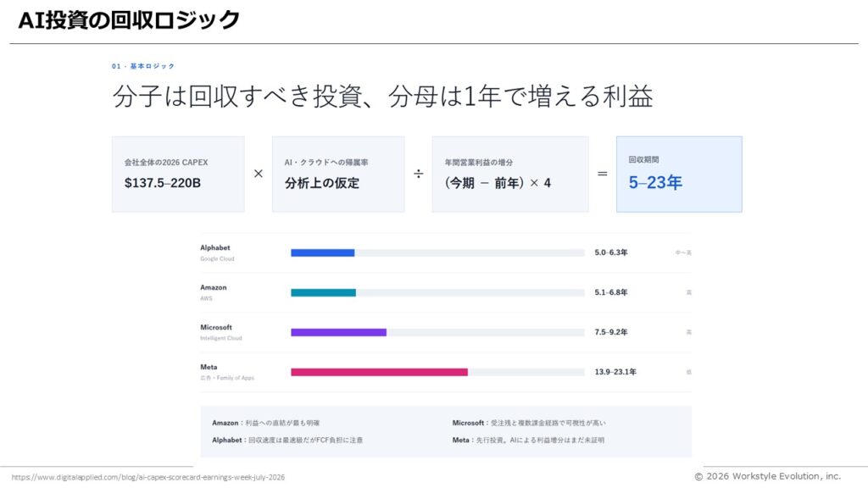This screenshot has width=868, height=488.
Task: Click the value "7.5–9.2年"
Action: pos(611,332)
